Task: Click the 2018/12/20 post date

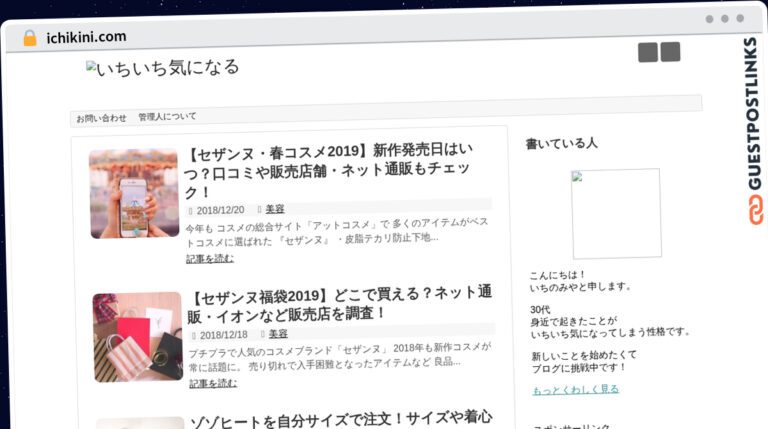Action: click(x=220, y=211)
